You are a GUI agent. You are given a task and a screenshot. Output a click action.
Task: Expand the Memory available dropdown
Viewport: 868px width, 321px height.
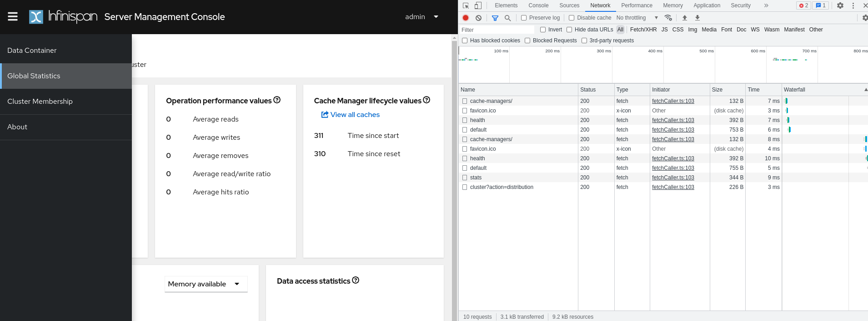(x=206, y=284)
